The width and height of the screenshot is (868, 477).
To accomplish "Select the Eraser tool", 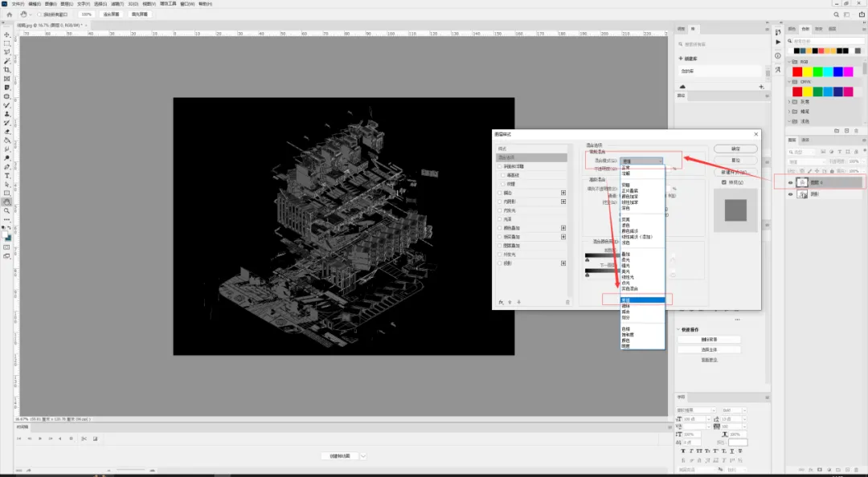I will click(6, 132).
